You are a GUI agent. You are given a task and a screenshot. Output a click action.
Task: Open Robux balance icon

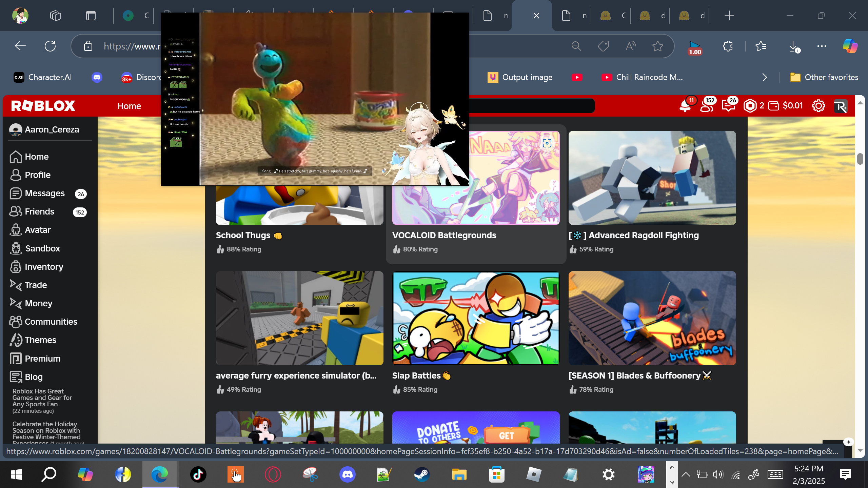pyautogui.click(x=750, y=106)
